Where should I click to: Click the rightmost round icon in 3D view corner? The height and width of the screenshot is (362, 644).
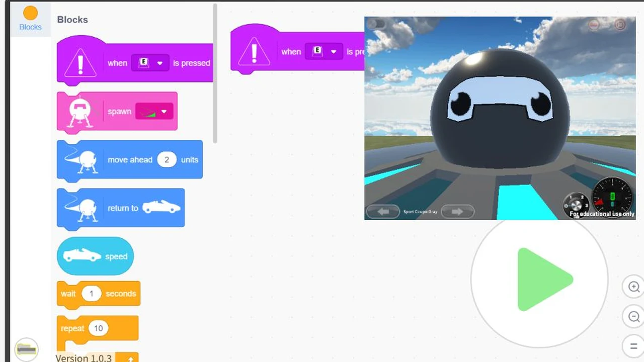point(620,25)
